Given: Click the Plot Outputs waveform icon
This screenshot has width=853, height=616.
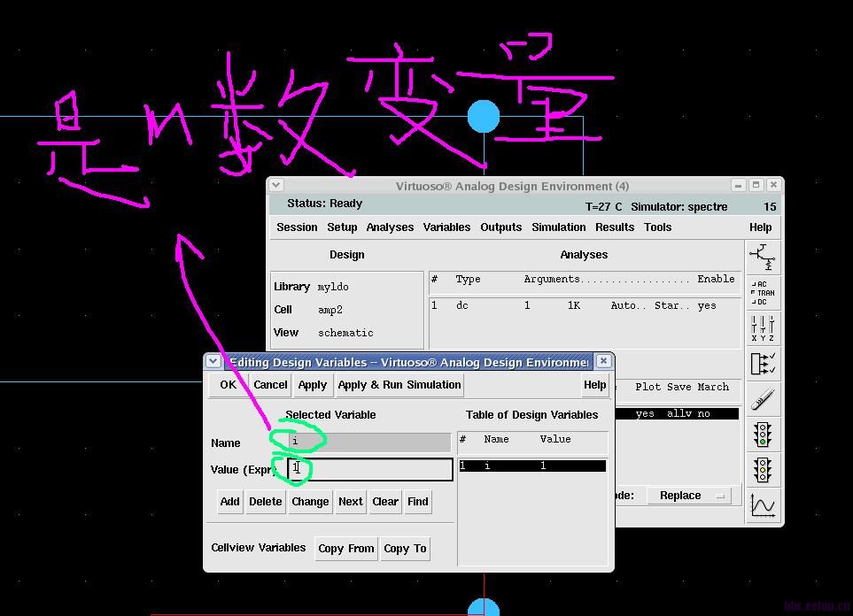Looking at the screenshot, I should coord(762,505).
